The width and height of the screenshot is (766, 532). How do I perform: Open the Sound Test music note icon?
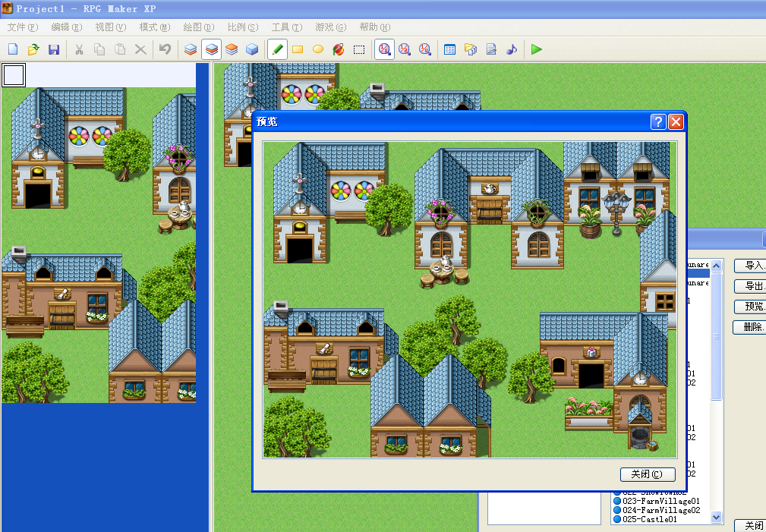(512, 49)
